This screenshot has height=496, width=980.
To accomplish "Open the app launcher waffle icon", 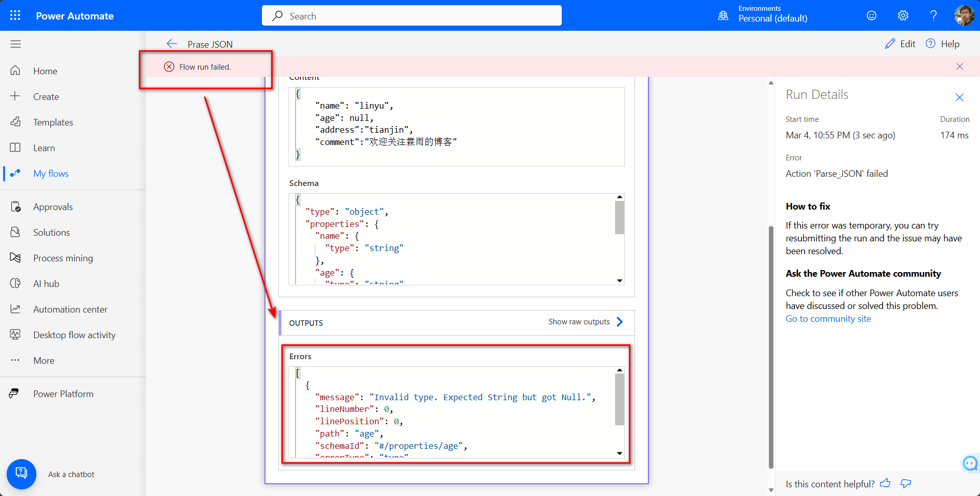I will pyautogui.click(x=15, y=15).
